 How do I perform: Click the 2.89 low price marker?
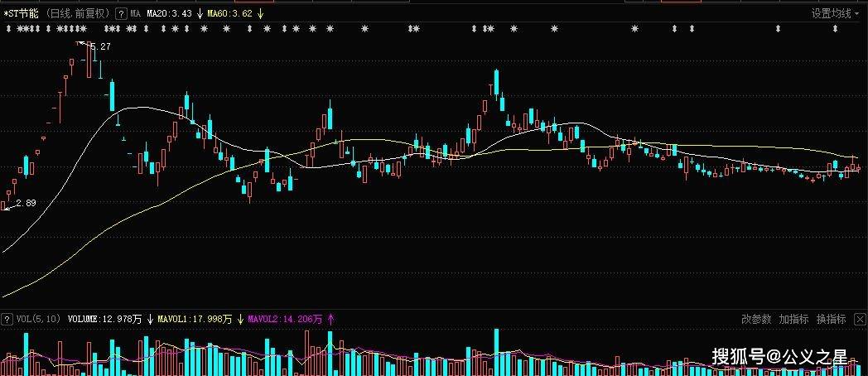pyautogui.click(x=26, y=203)
